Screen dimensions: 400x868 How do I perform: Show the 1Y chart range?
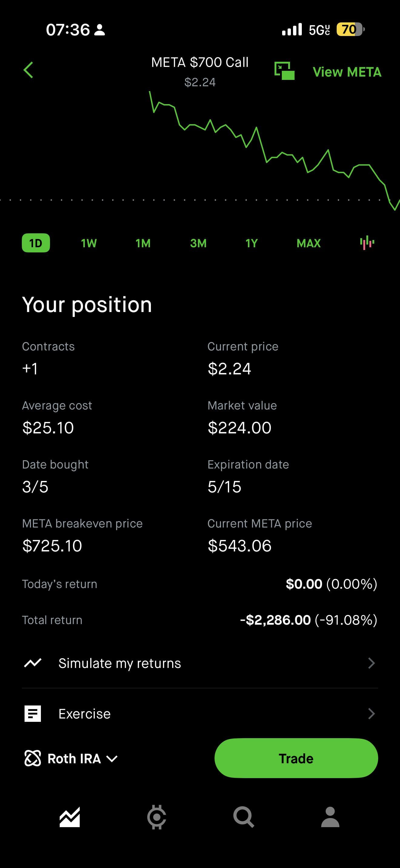pos(252,243)
